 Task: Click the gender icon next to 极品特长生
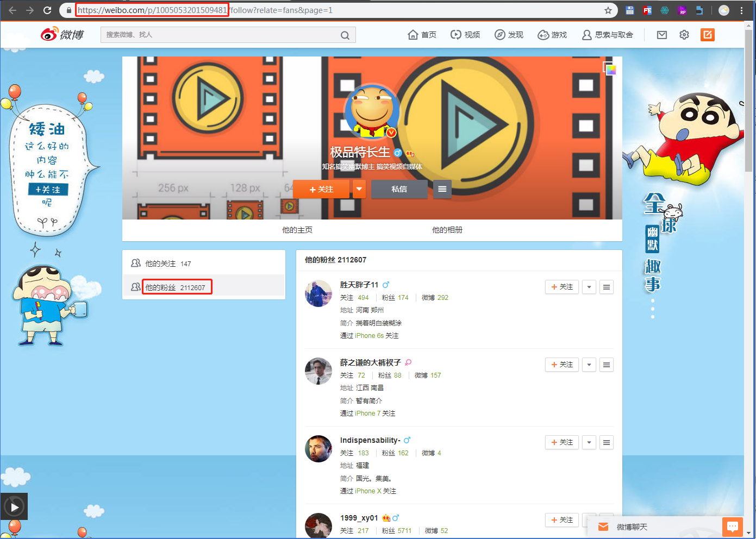[x=398, y=153]
